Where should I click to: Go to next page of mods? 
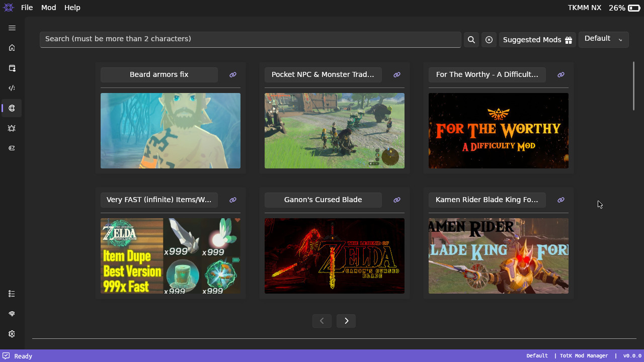click(346, 321)
